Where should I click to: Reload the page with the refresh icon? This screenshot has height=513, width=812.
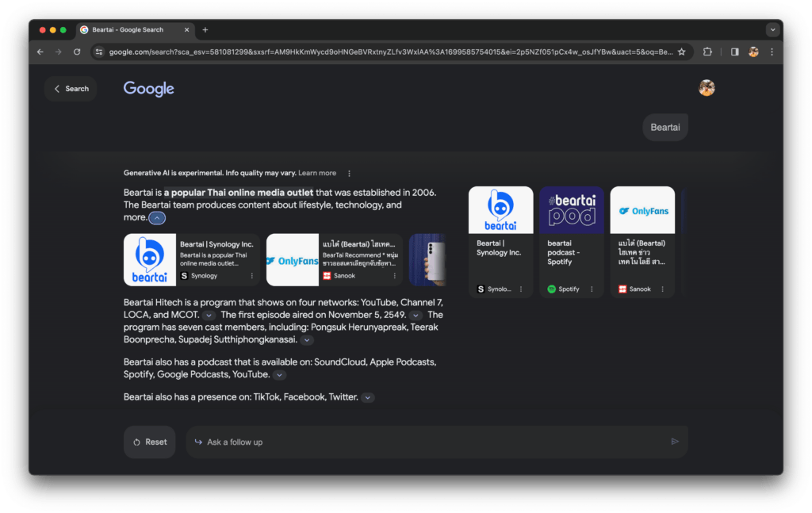click(x=77, y=52)
